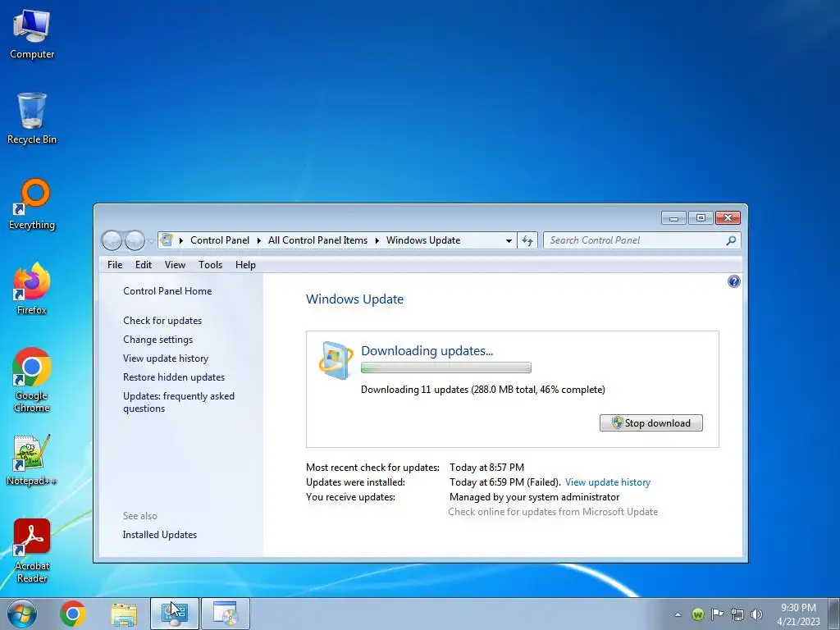Open the File menu
840x630 pixels.
115,265
